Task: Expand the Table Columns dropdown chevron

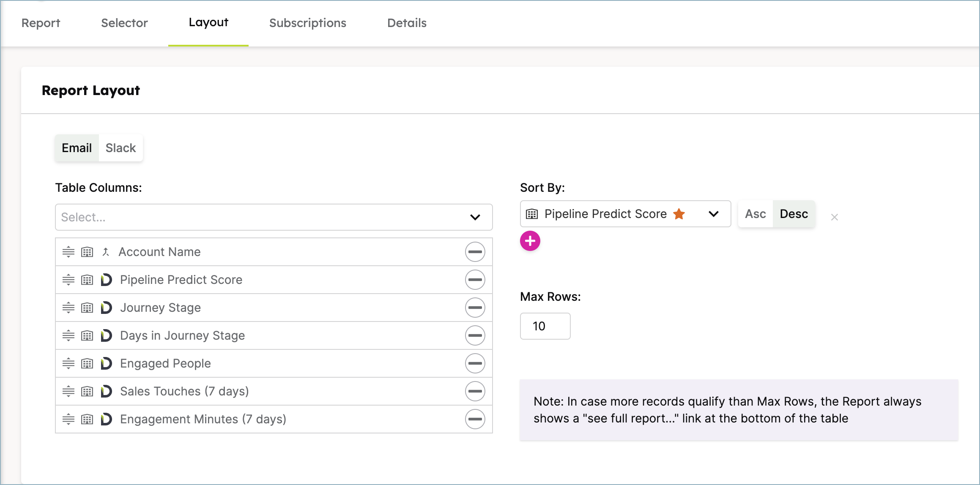Action: coord(475,217)
